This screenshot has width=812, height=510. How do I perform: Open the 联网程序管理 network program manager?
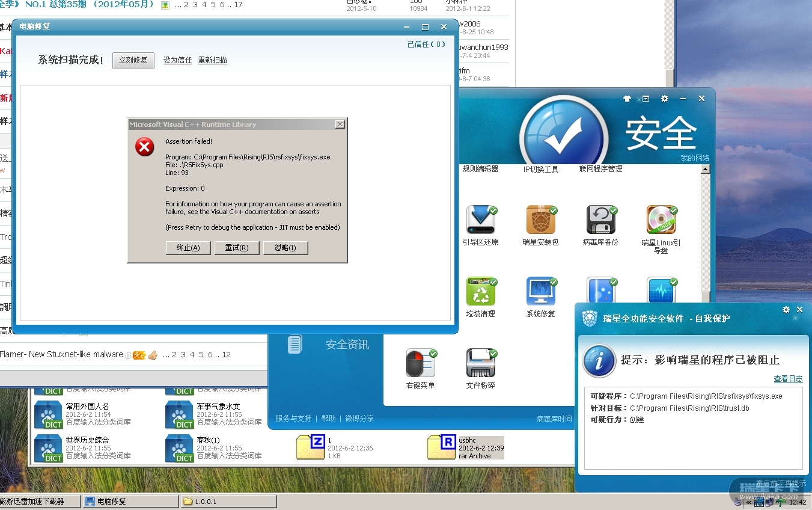(600, 169)
